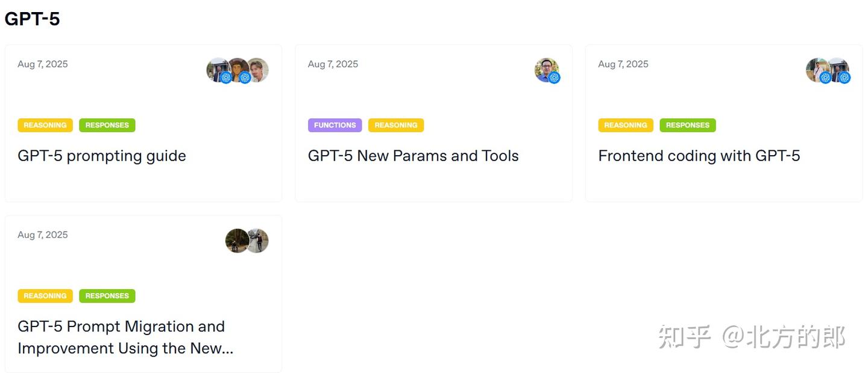This screenshot has height=373, width=868.
Task: Open the "GPT-5 prompting guide" article
Action: tap(102, 156)
